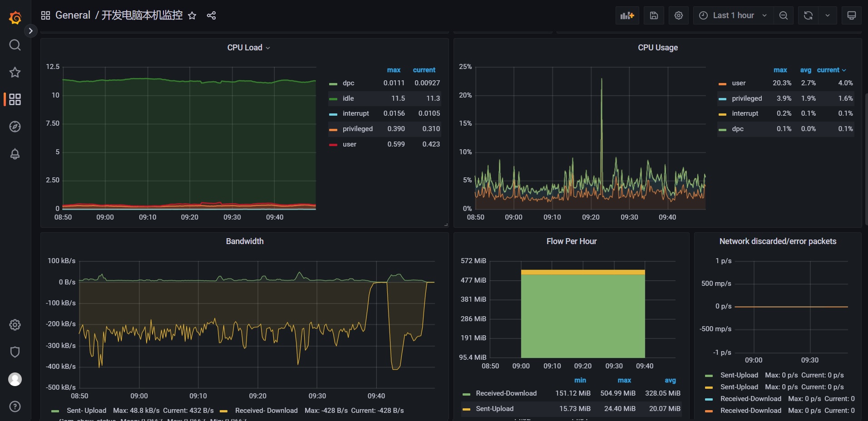Click the 504.99 MiB Received-Download max value
This screenshot has width=868, height=421.
[x=617, y=393]
